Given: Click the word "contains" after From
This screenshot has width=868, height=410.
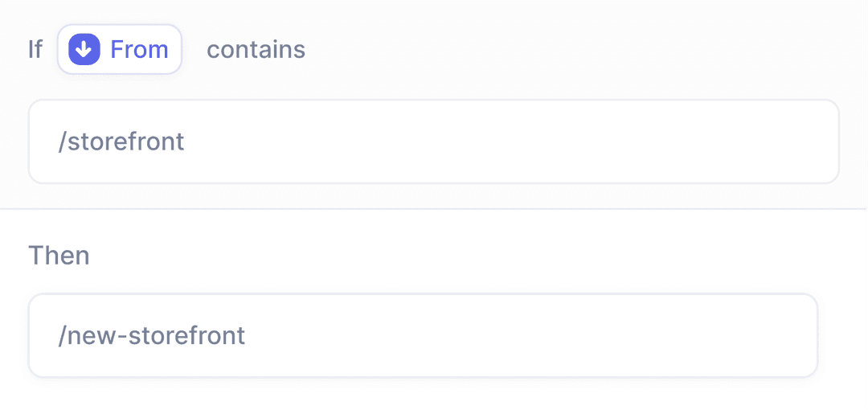Looking at the screenshot, I should (x=256, y=50).
